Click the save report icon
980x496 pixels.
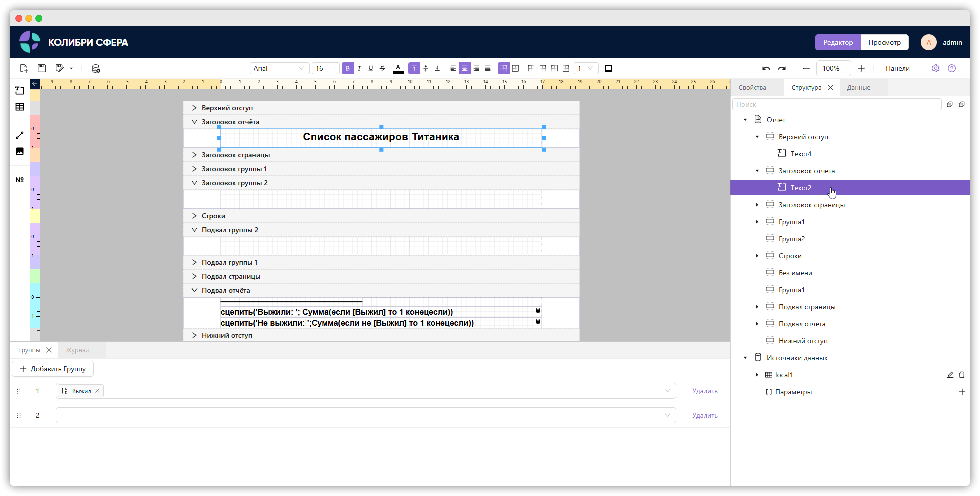tap(42, 68)
